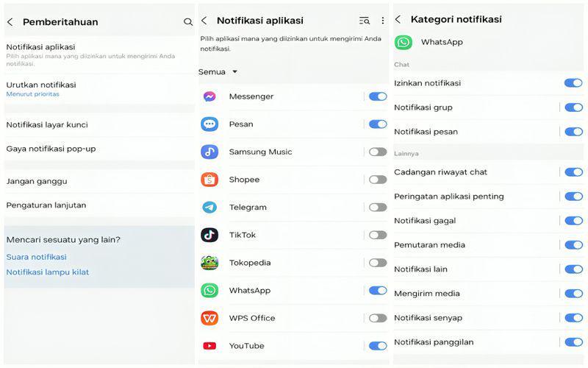The width and height of the screenshot is (588, 368).
Task: Enable Shopee notifications
Action: click(x=378, y=180)
